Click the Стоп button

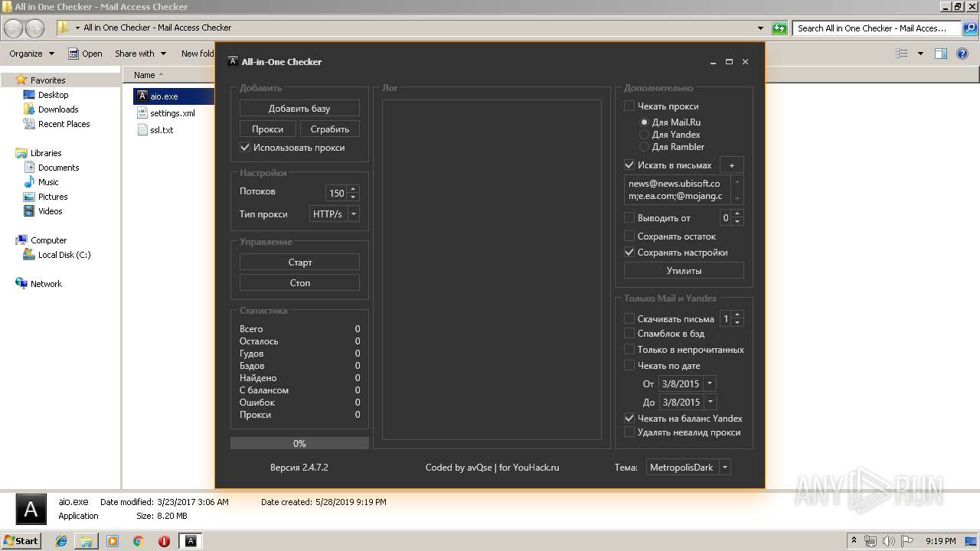pyautogui.click(x=299, y=283)
